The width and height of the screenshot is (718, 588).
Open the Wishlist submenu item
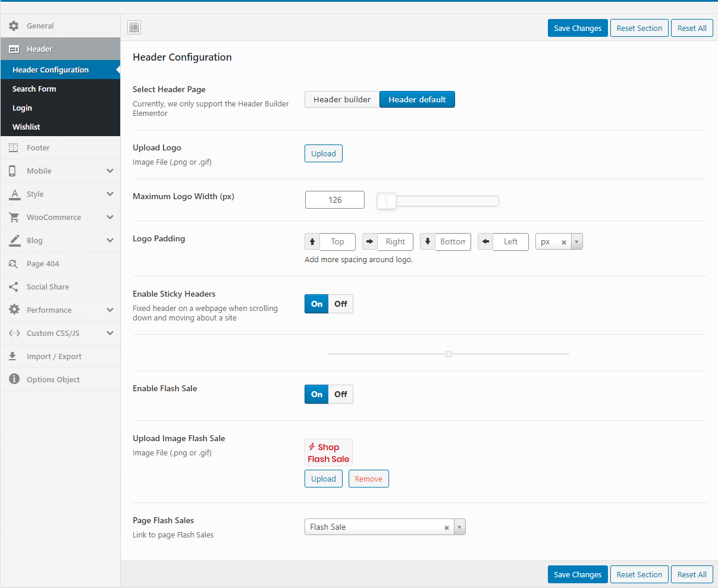click(x=60, y=127)
